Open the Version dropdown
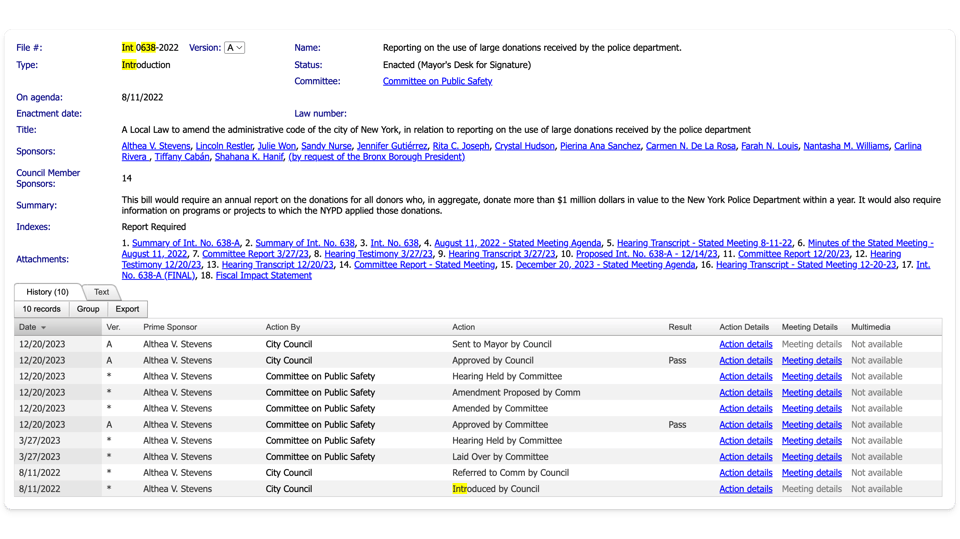Screen dimensions: 960x539 (x=235, y=48)
